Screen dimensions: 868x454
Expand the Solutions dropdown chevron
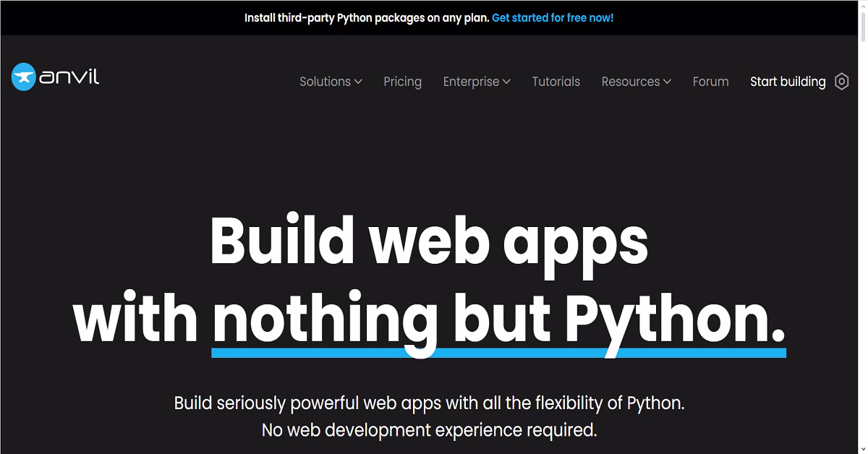point(358,82)
